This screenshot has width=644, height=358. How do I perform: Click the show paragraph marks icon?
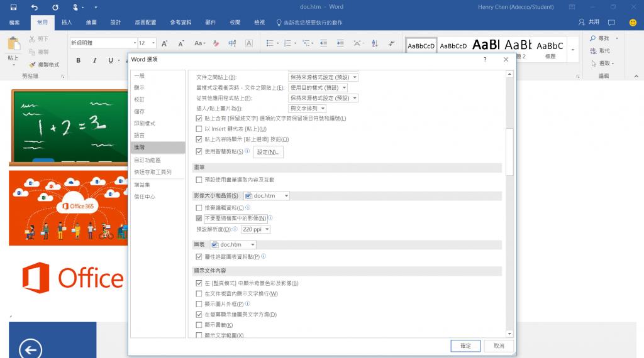[391, 43]
